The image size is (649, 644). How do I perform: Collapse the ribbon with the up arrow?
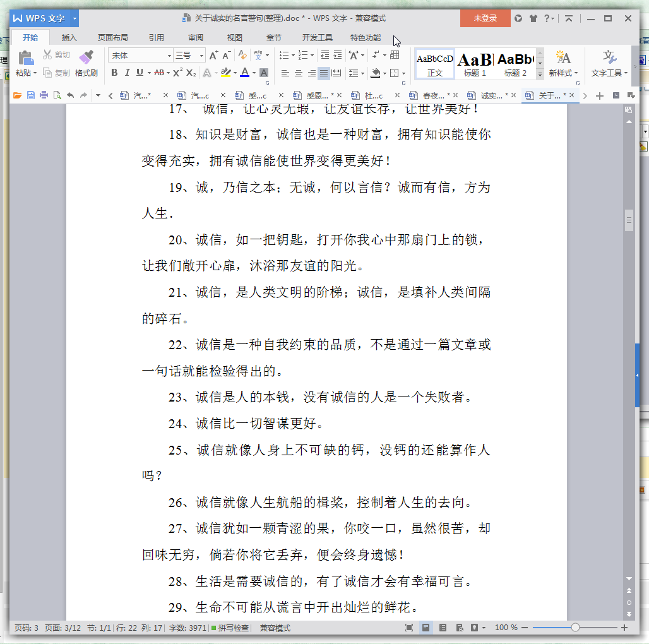pos(569,18)
